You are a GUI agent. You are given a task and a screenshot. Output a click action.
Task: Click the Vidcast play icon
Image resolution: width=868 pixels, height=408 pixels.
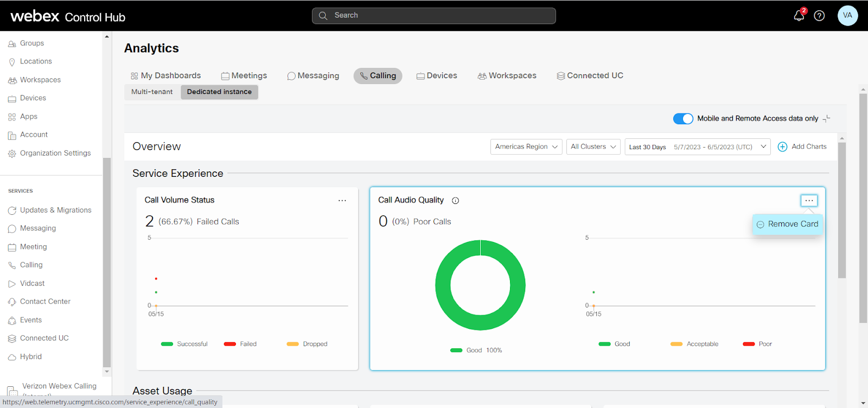pyautogui.click(x=12, y=284)
